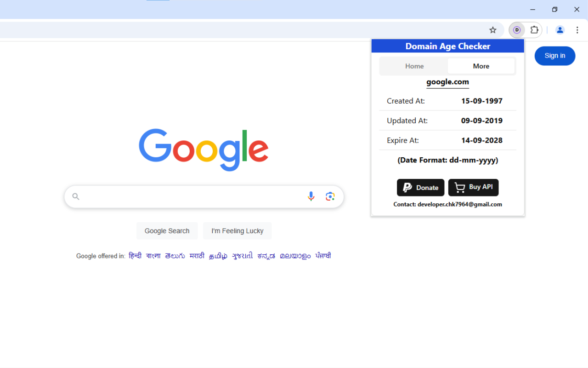
Task: Open the Chrome profile icon
Action: click(560, 30)
